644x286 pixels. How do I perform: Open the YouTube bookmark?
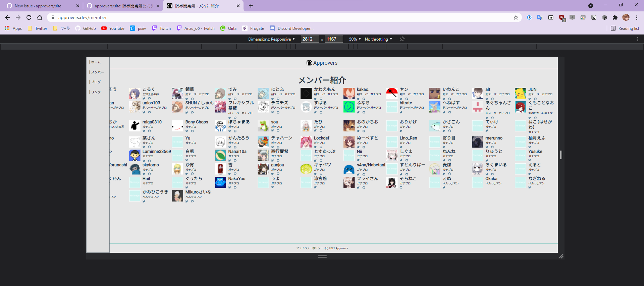113,28
